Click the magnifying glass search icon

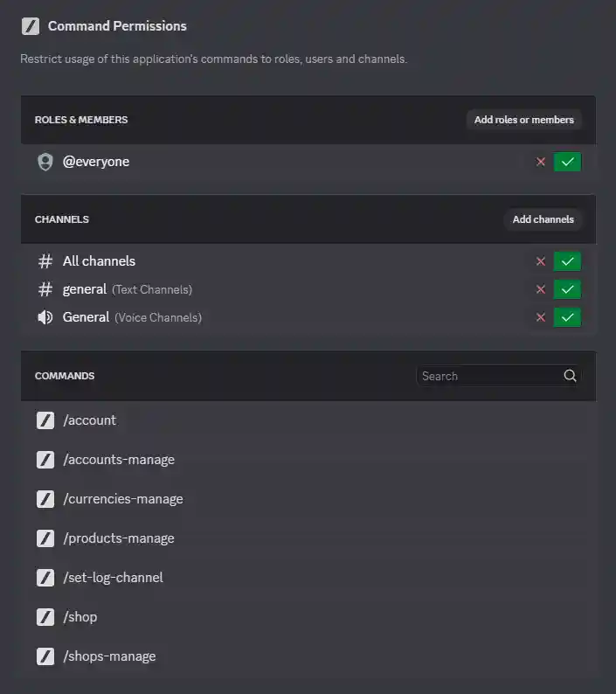click(570, 376)
